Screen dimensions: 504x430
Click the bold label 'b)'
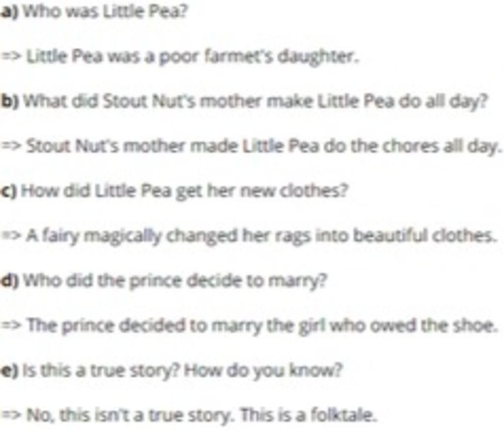(10, 102)
